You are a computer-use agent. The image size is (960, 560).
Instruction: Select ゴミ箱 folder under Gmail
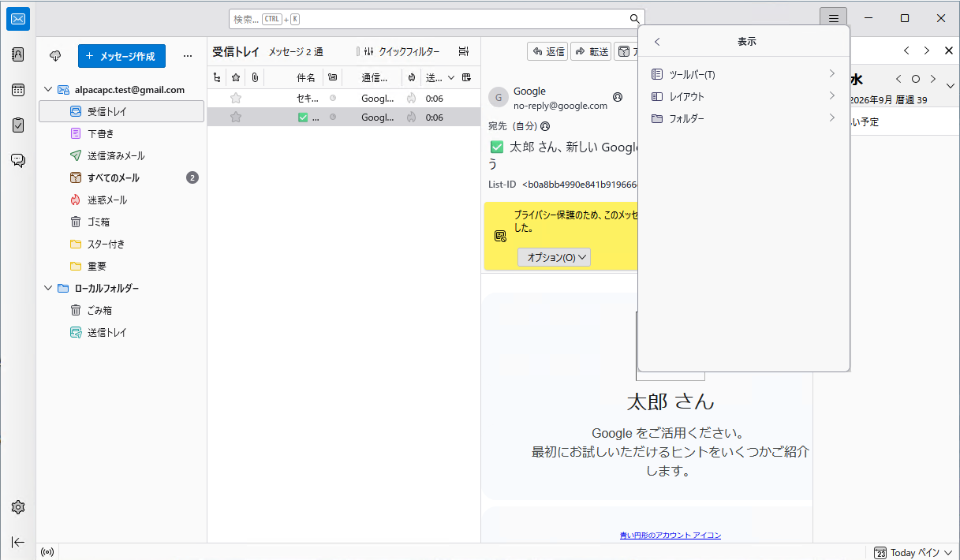point(121,222)
